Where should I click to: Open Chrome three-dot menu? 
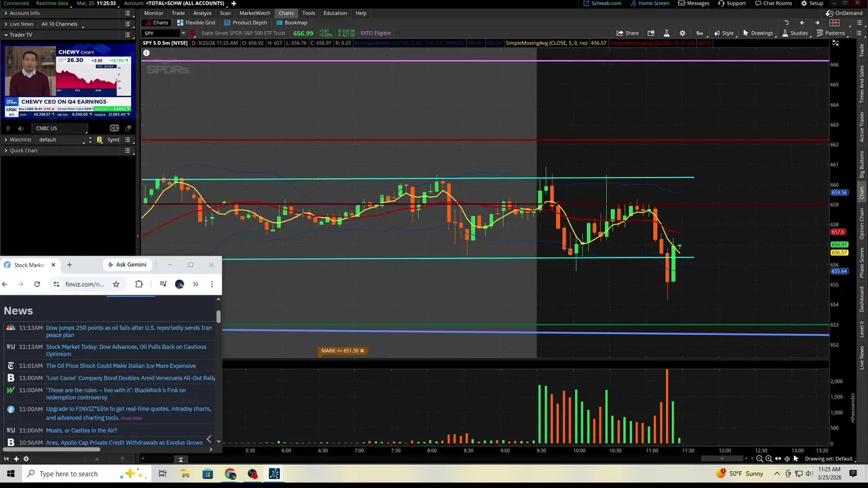[x=212, y=284]
